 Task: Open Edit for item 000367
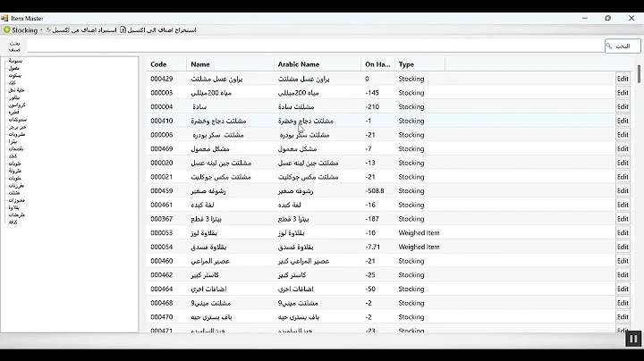click(x=623, y=219)
